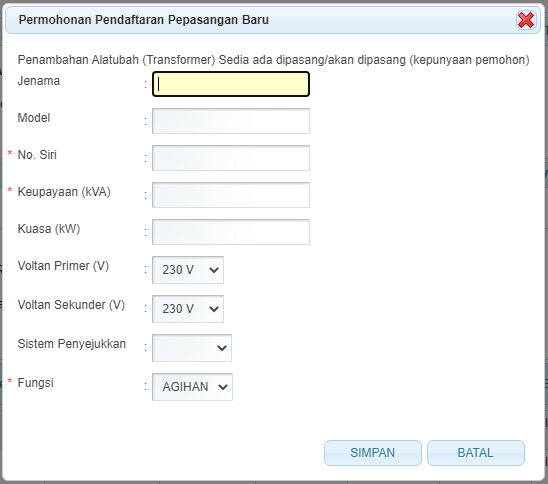Open the Voltan Primer (V) dropdown
548x484 pixels.
pyautogui.click(x=188, y=270)
